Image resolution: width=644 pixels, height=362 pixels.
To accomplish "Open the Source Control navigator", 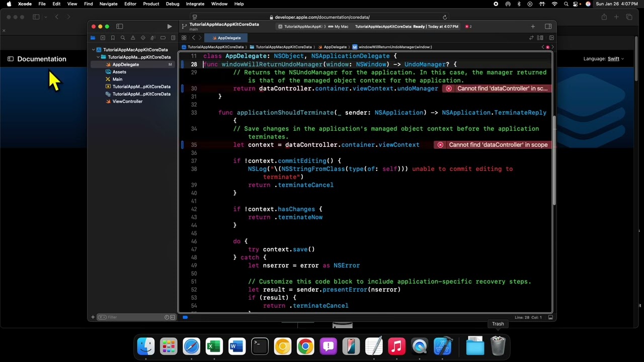I will [x=103, y=38].
